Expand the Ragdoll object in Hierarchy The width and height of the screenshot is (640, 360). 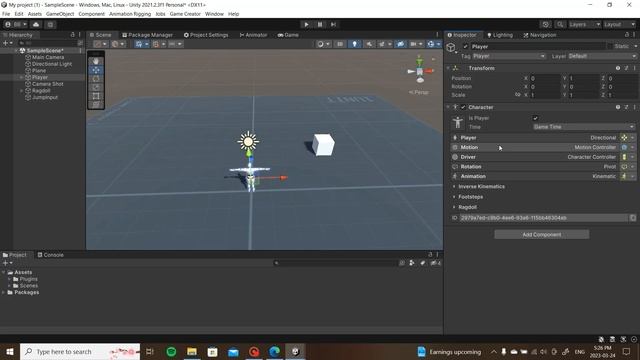click(21, 91)
